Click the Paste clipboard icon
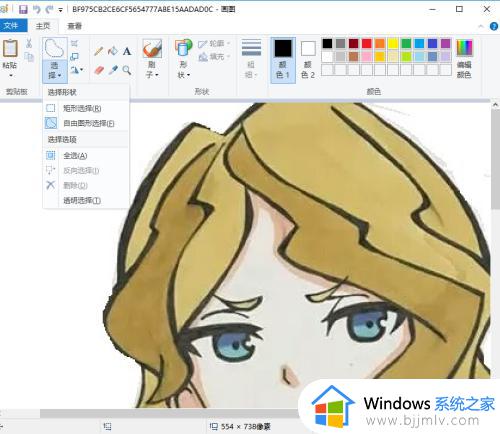 tap(10, 48)
